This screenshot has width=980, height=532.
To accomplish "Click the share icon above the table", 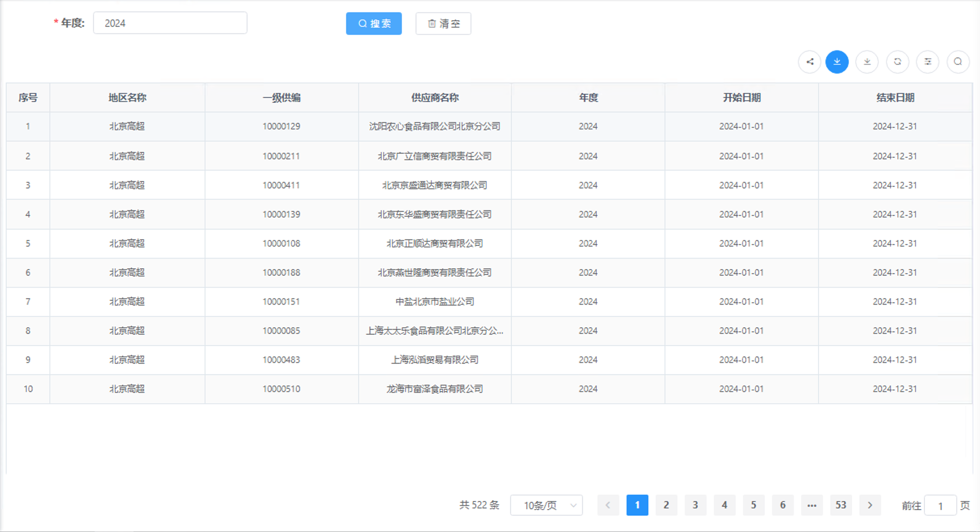I will coord(809,62).
